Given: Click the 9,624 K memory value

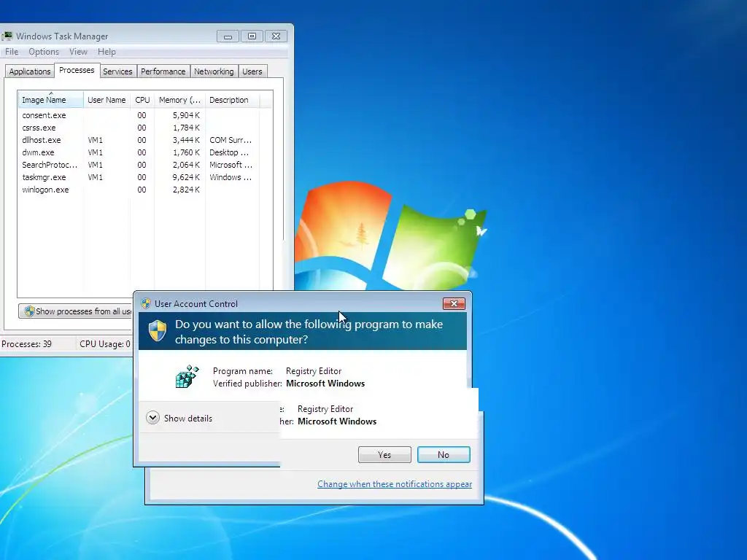Looking at the screenshot, I should click(186, 177).
